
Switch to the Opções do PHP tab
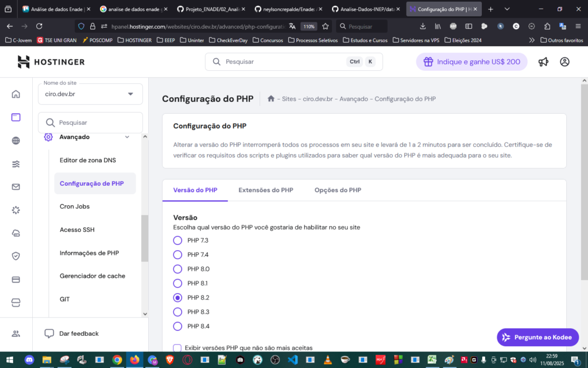(338, 190)
